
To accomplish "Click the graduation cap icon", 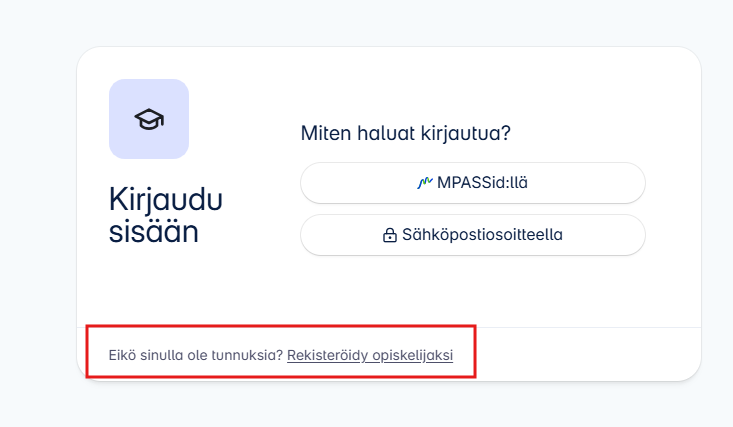I will pyautogui.click(x=149, y=119).
